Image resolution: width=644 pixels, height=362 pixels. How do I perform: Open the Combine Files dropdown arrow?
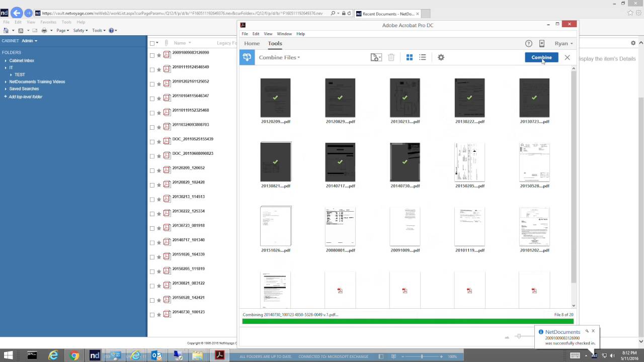[299, 58]
